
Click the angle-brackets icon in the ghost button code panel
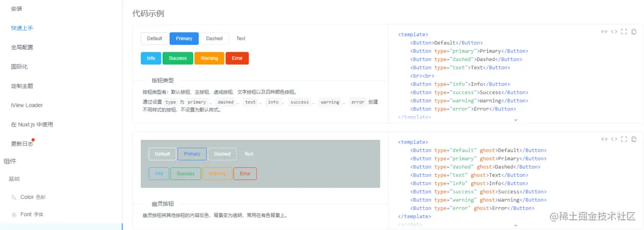click(x=614, y=139)
